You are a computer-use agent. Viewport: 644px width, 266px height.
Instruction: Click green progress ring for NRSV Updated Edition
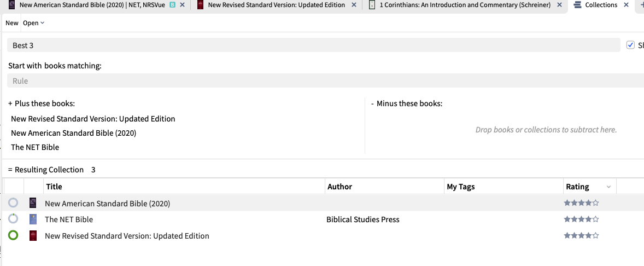[x=13, y=235]
